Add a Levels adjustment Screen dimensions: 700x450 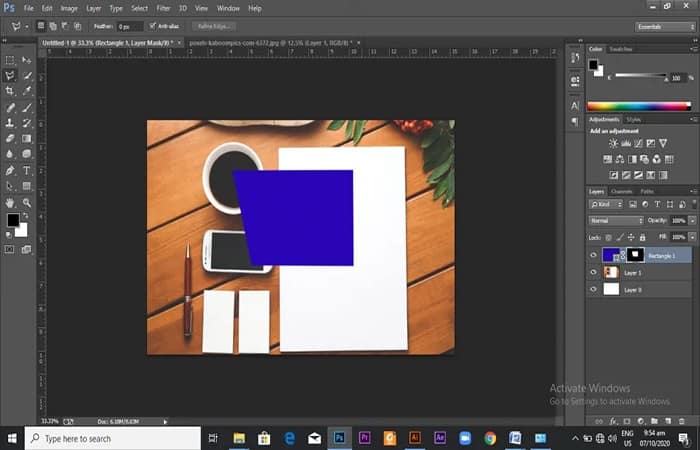626,143
